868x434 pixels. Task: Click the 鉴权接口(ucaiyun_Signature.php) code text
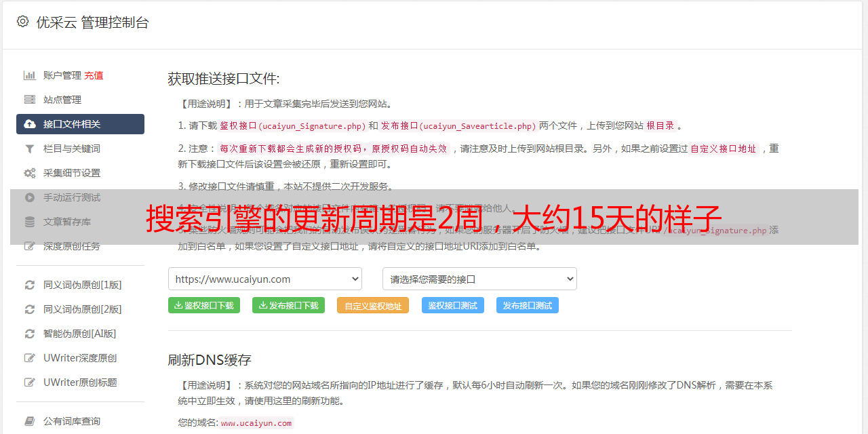point(292,125)
